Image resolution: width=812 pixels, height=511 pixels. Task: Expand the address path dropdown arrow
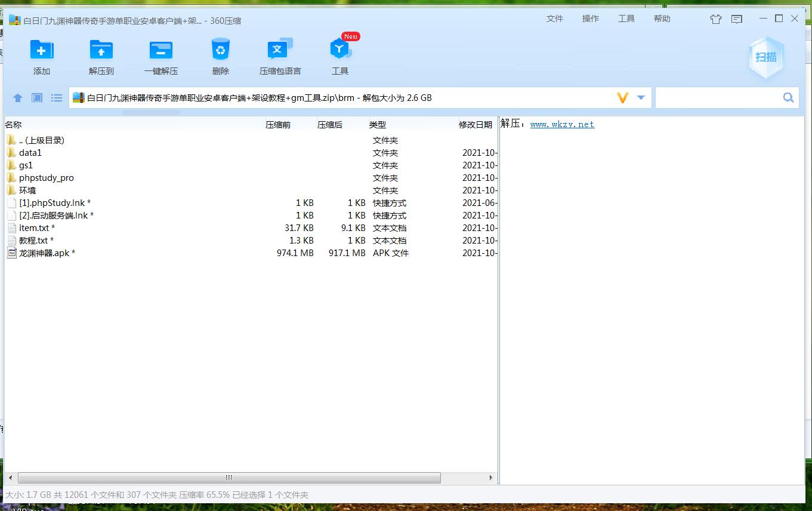pyautogui.click(x=641, y=98)
